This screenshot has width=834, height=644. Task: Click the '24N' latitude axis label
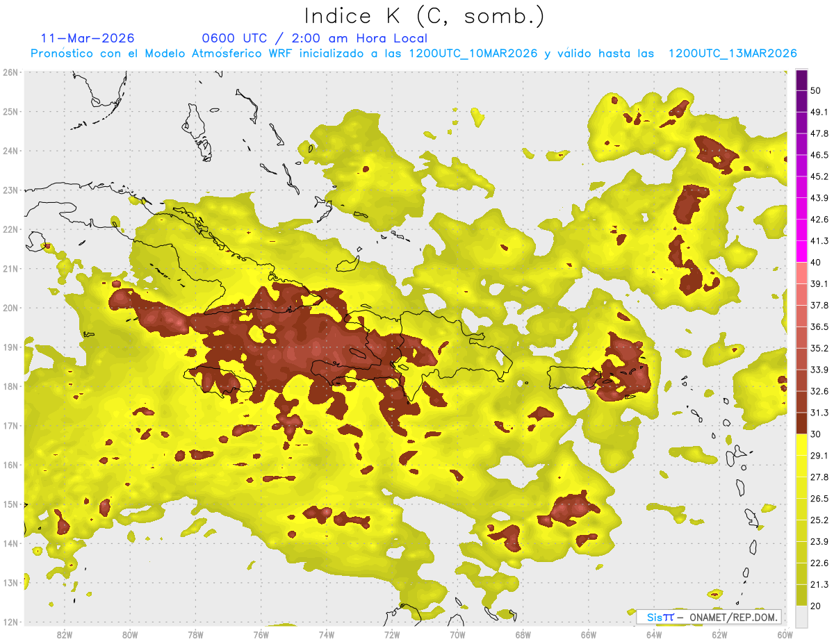10,151
